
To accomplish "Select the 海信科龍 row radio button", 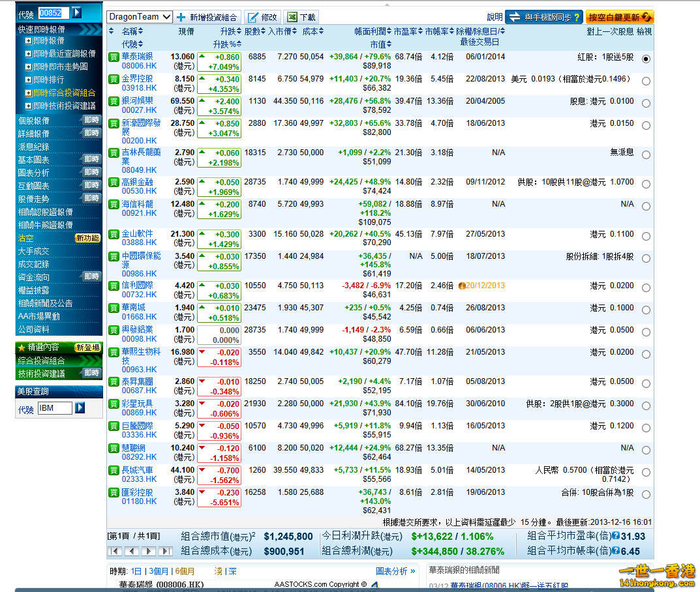I will point(646,207).
